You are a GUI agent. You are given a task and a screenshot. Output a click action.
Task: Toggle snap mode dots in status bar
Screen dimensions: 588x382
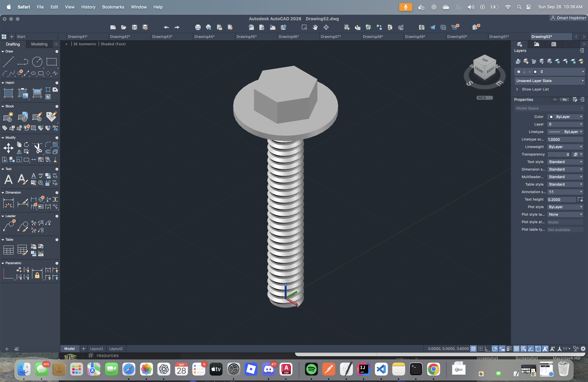480,349
